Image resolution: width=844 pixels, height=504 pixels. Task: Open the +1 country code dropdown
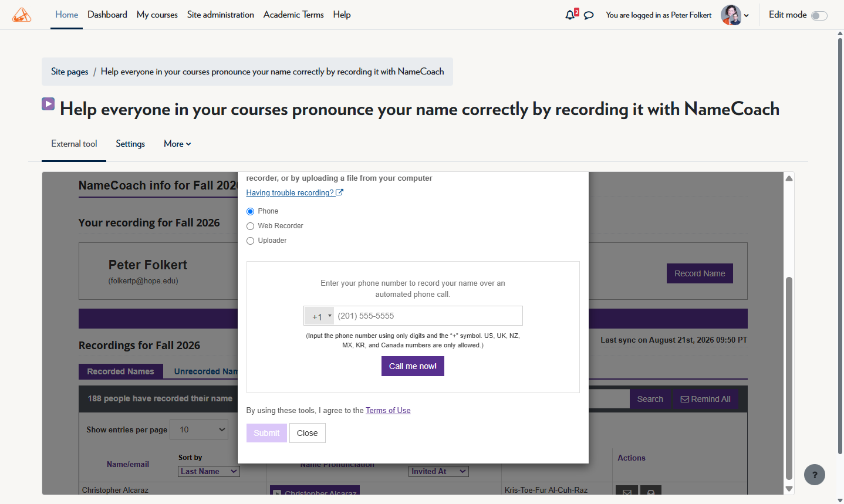[x=319, y=316]
